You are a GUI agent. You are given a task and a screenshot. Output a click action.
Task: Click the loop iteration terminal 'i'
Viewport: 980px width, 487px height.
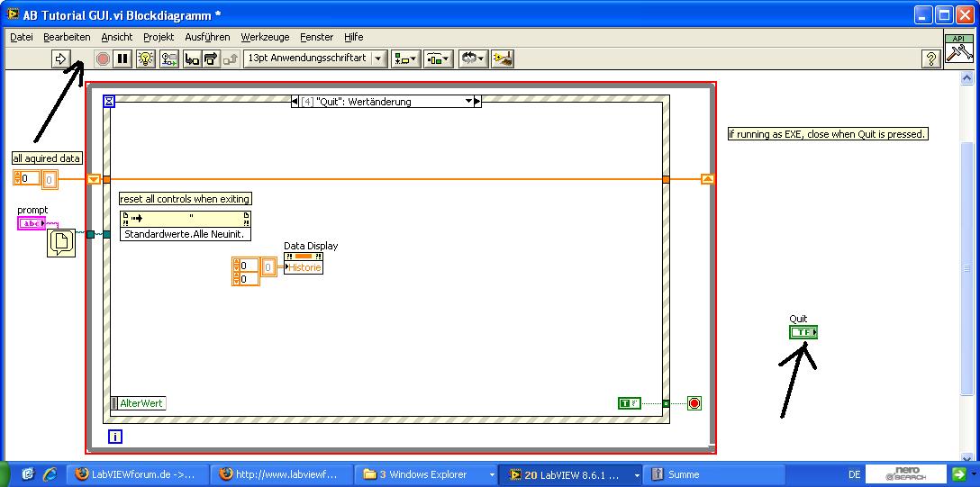point(114,437)
